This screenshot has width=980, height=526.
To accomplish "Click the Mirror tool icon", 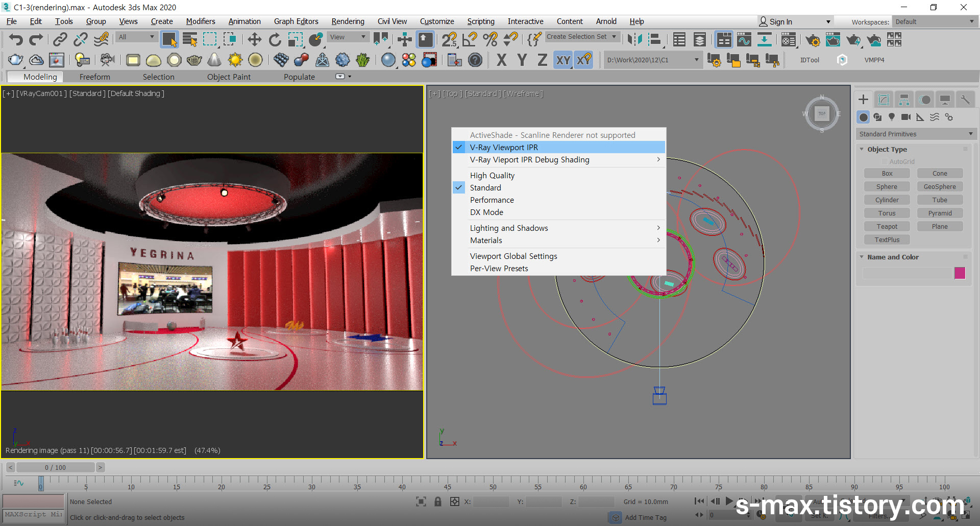I will click(x=635, y=40).
